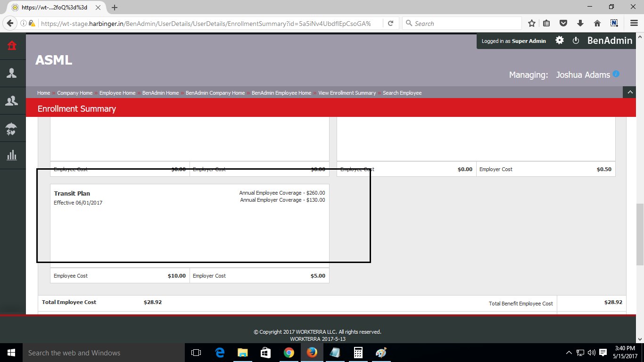644x362 pixels.
Task: Click info icon next to Joshua Adams
Action: click(616, 74)
